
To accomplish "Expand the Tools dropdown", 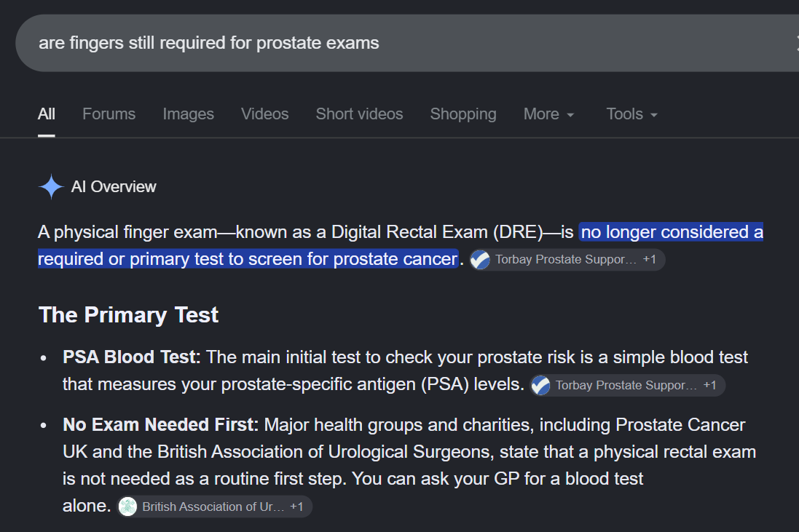I will pos(632,114).
